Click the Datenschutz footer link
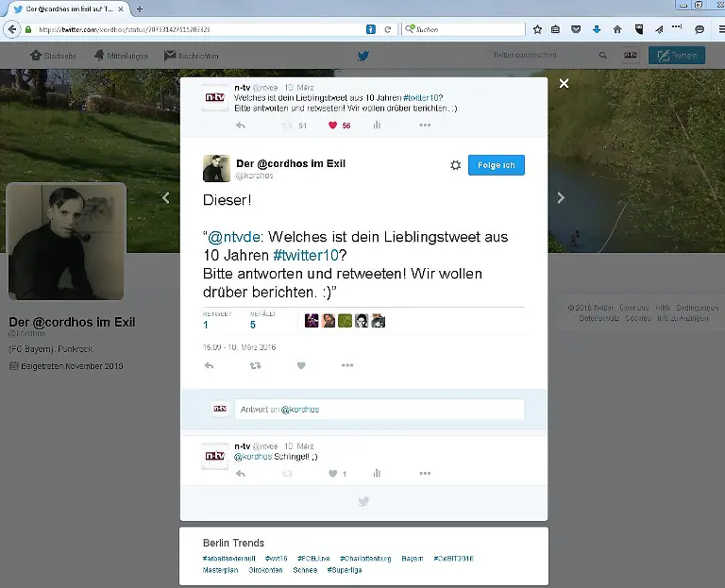The width and height of the screenshot is (725, 588). tap(599, 318)
